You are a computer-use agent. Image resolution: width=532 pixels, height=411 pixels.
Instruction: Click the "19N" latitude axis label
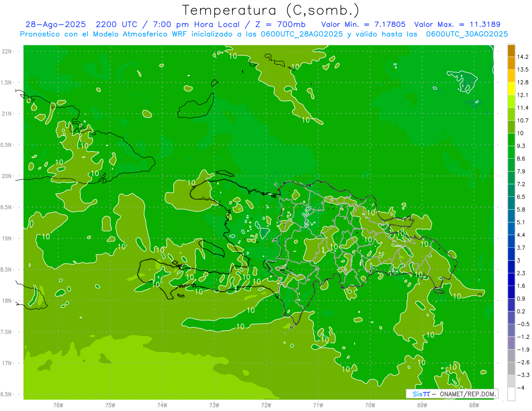click(8, 239)
